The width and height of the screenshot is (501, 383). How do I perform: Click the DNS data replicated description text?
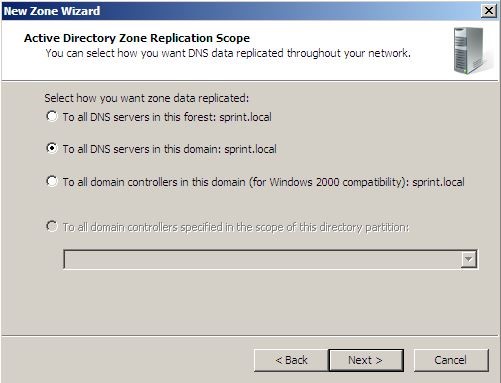[228, 53]
